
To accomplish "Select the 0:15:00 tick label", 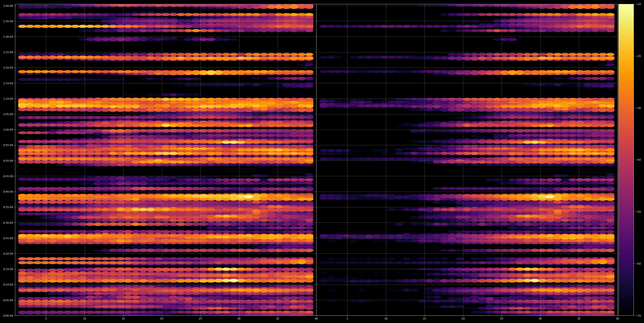I will [x=8, y=269].
